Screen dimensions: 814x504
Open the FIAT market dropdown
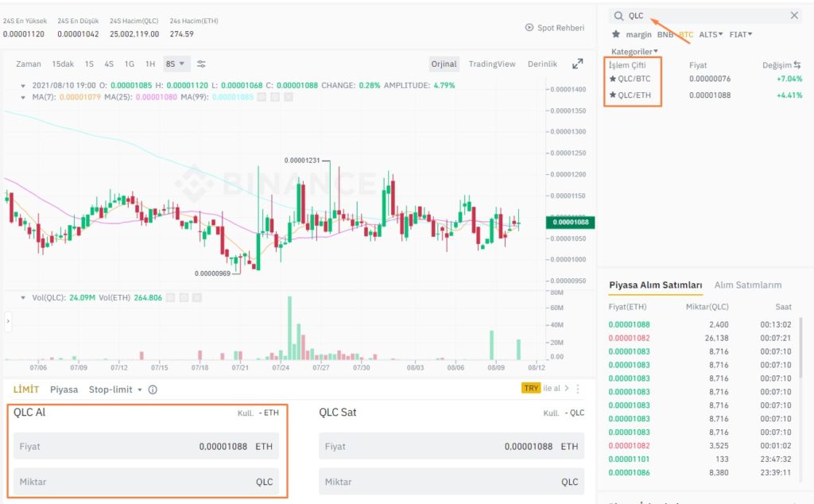741,34
